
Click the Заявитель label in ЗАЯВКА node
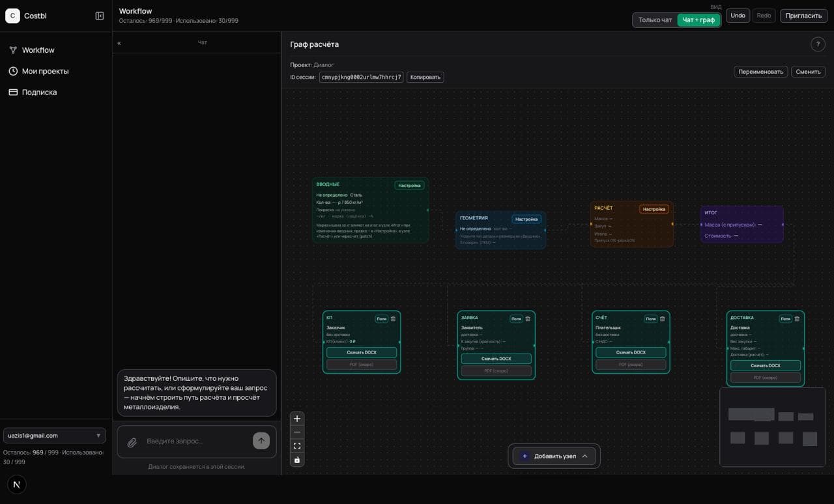[x=472, y=328]
